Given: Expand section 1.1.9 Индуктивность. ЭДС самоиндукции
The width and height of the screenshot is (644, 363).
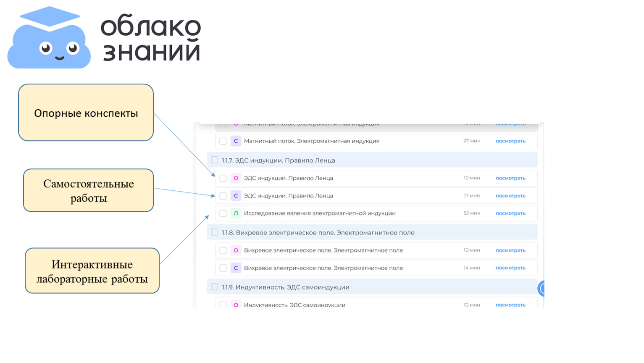Looking at the screenshot, I should coord(286,287).
